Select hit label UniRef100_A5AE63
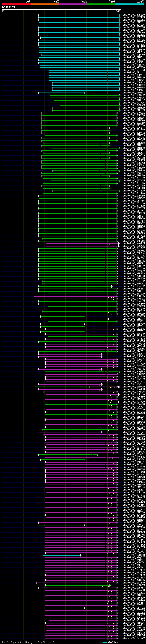146x644 pixels. pos(134,156)
